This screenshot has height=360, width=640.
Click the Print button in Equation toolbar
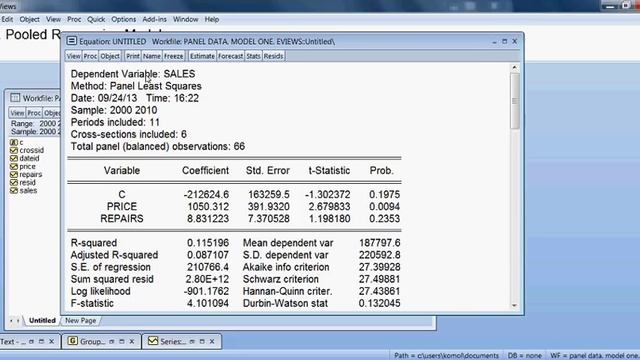[133, 56]
